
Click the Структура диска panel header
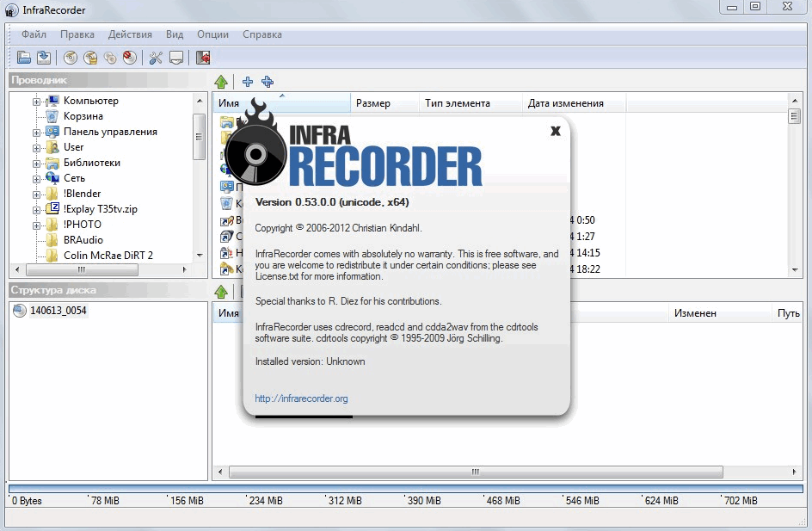pos(108,290)
